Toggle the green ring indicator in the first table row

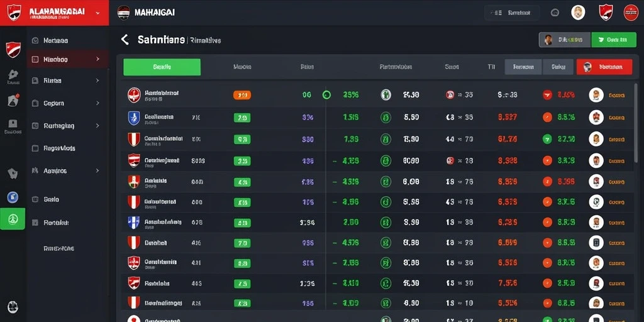(x=326, y=95)
